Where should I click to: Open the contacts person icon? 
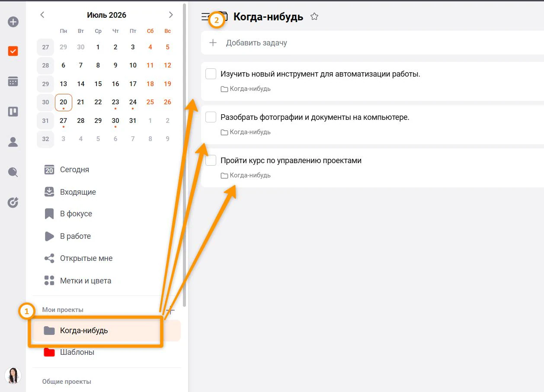click(13, 142)
